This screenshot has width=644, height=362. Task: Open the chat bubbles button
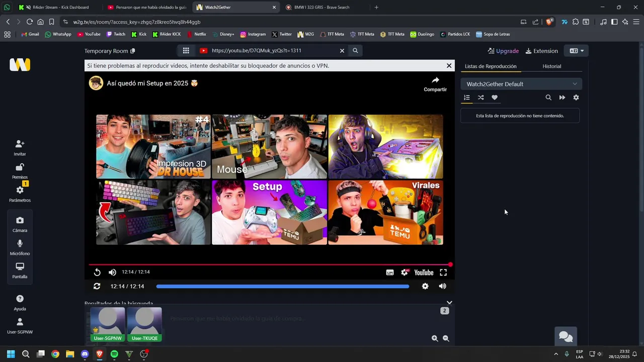click(x=566, y=336)
